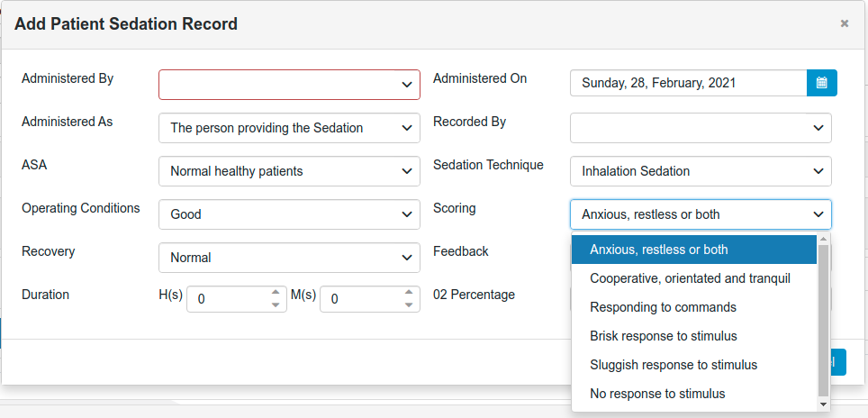Expand the Administered As dropdown
Viewport: 868px width, 418px height.
[289, 128]
